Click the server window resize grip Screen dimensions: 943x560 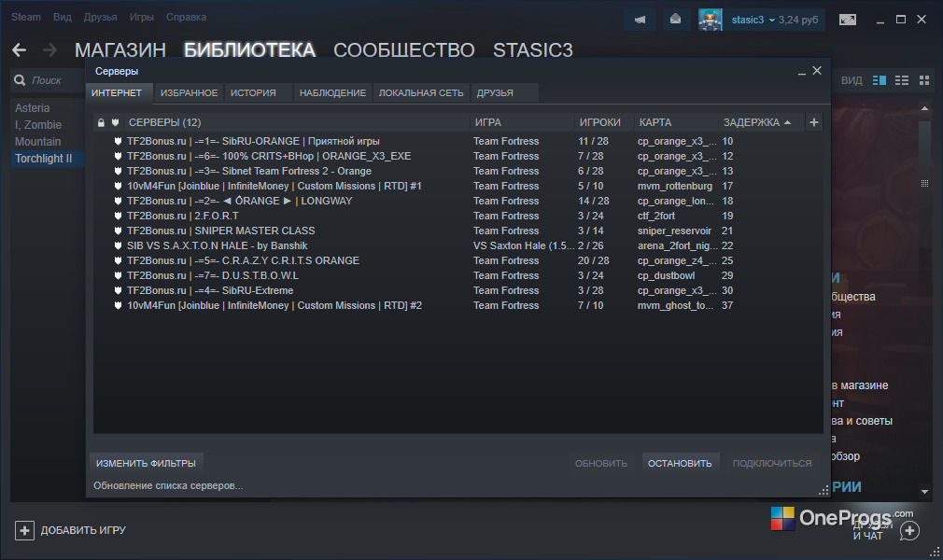(x=823, y=491)
